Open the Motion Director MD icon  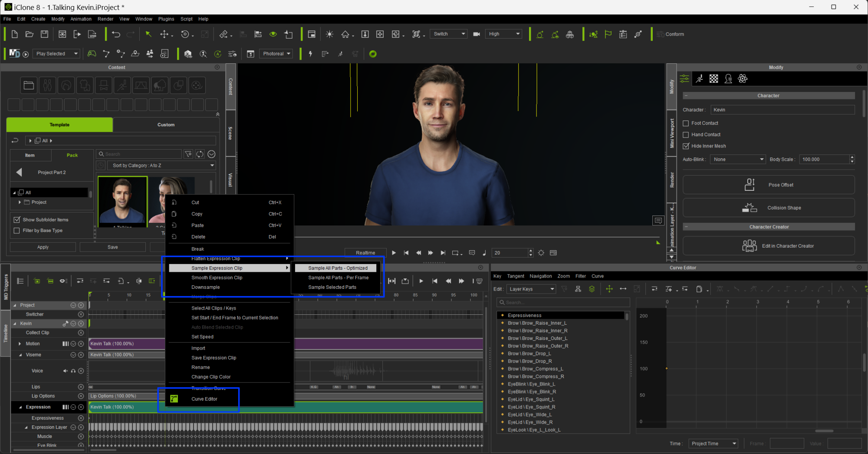point(14,53)
